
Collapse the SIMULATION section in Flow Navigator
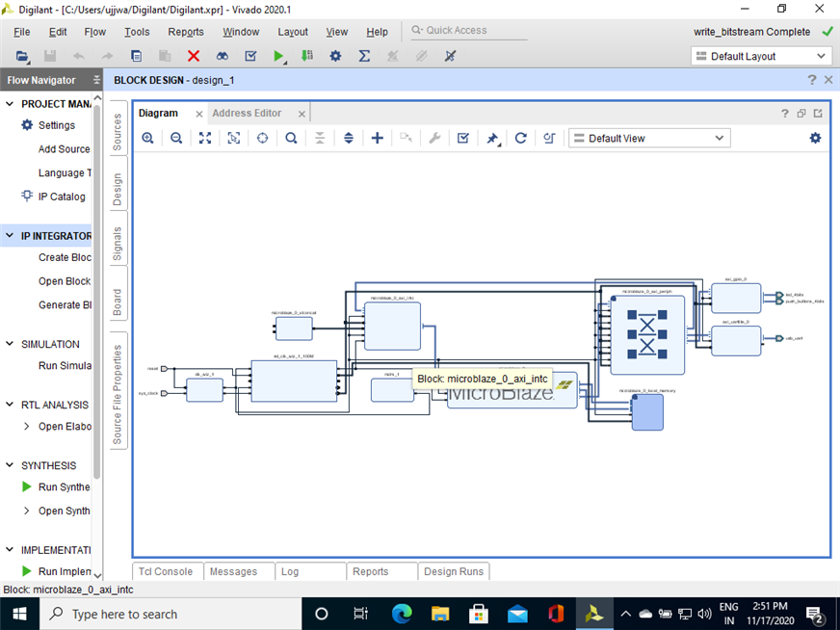tap(11, 344)
